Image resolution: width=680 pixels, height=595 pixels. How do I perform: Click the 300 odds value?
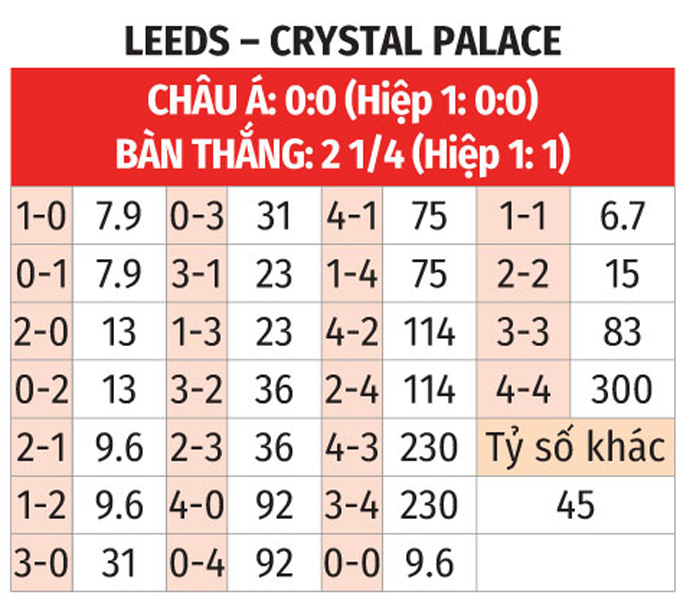click(622, 389)
